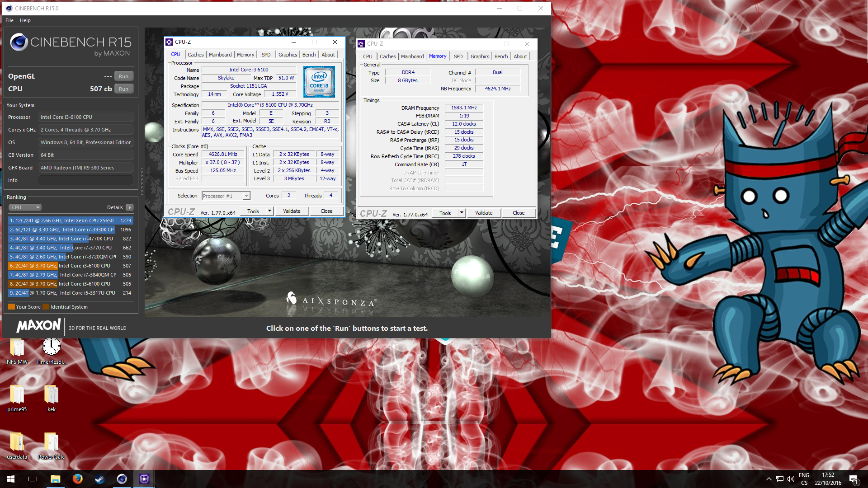Open Task View in the taskbar
Screen dimensions: 868x488
tap(33, 479)
